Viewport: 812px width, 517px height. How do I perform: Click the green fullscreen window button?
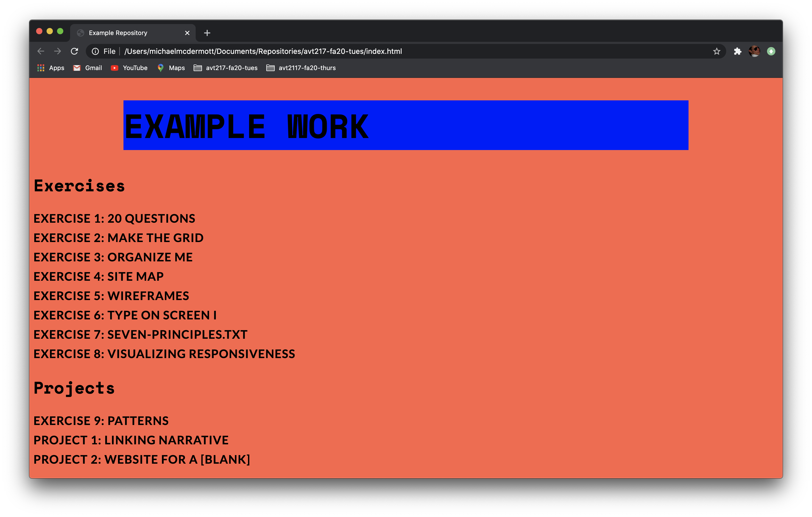click(x=60, y=31)
